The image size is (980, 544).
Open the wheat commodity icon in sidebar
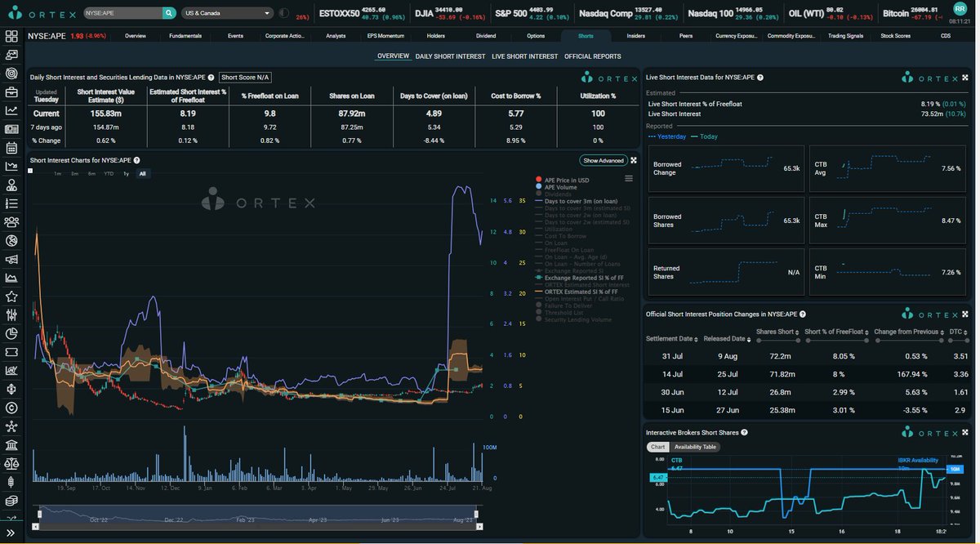click(11, 482)
